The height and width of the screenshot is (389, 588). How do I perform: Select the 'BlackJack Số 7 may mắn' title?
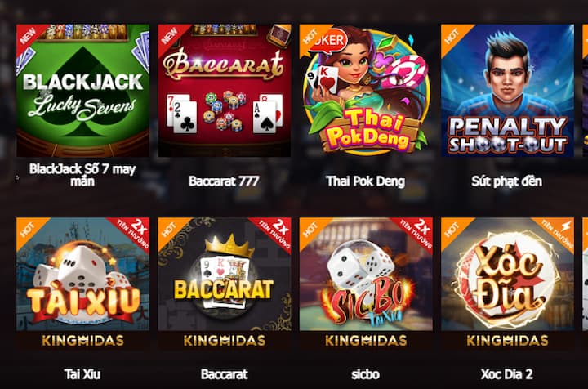point(82,175)
